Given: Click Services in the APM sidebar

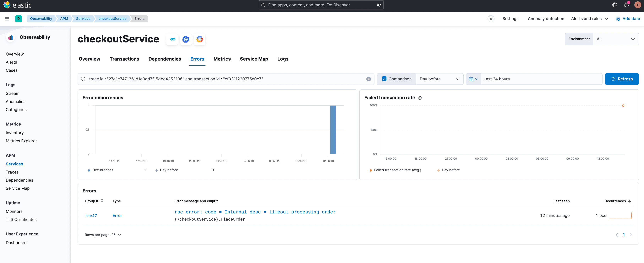Looking at the screenshot, I should [14, 164].
